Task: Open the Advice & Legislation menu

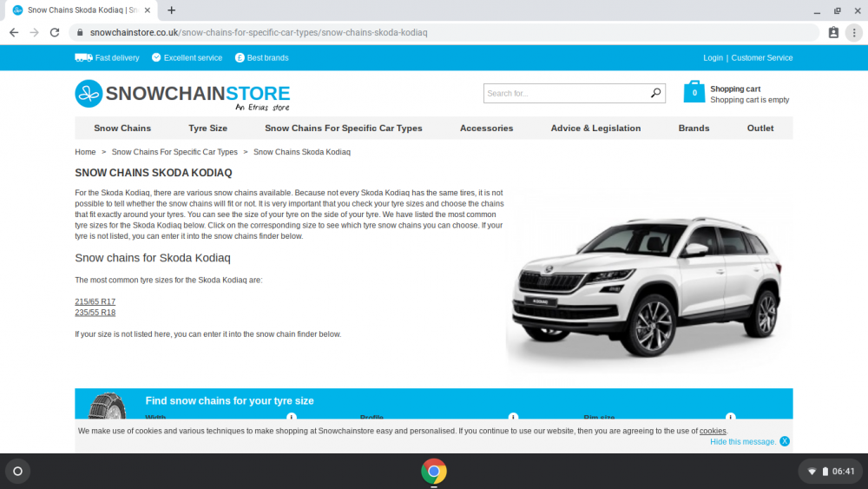Action: [595, 128]
